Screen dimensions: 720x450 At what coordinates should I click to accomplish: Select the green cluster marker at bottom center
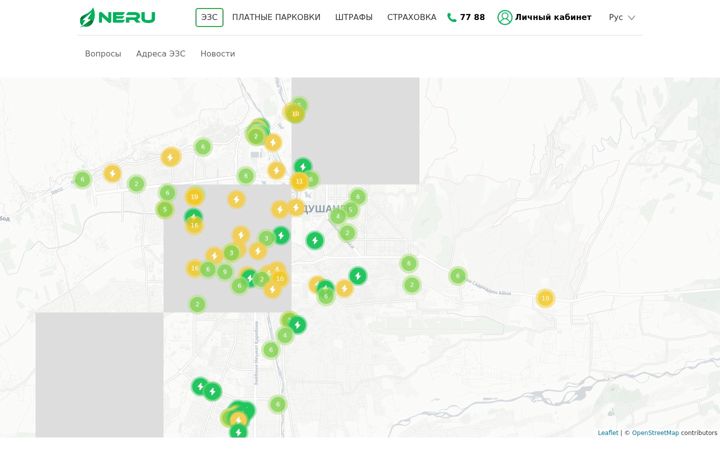click(278, 404)
